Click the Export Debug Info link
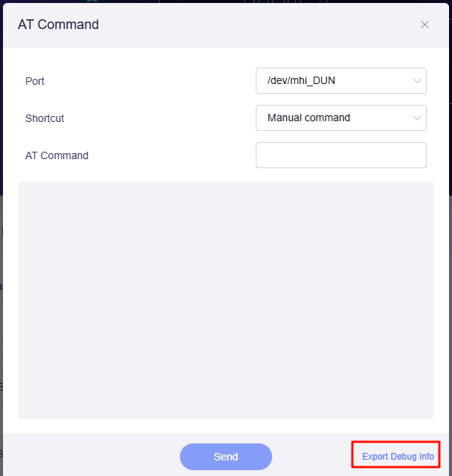This screenshot has height=476, width=452. click(398, 456)
